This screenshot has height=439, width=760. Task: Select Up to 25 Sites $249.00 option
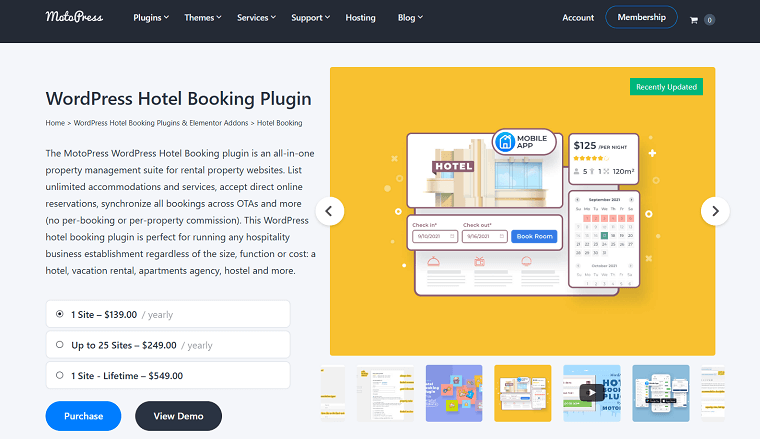168,345
